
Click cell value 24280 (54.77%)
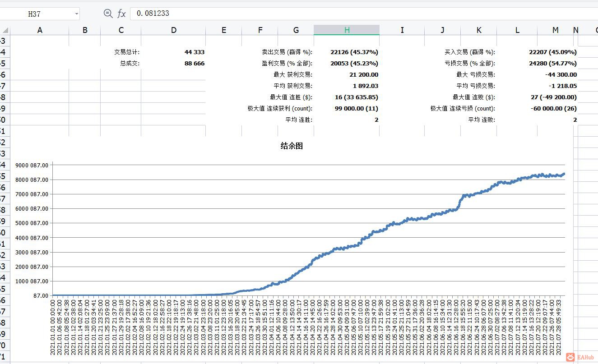[553, 64]
